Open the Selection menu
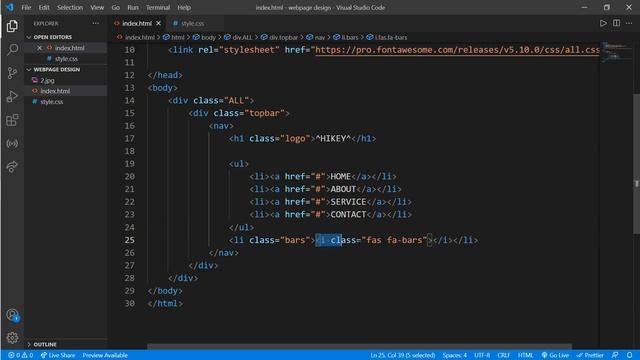This screenshot has height=360, width=640. [x=70, y=7]
